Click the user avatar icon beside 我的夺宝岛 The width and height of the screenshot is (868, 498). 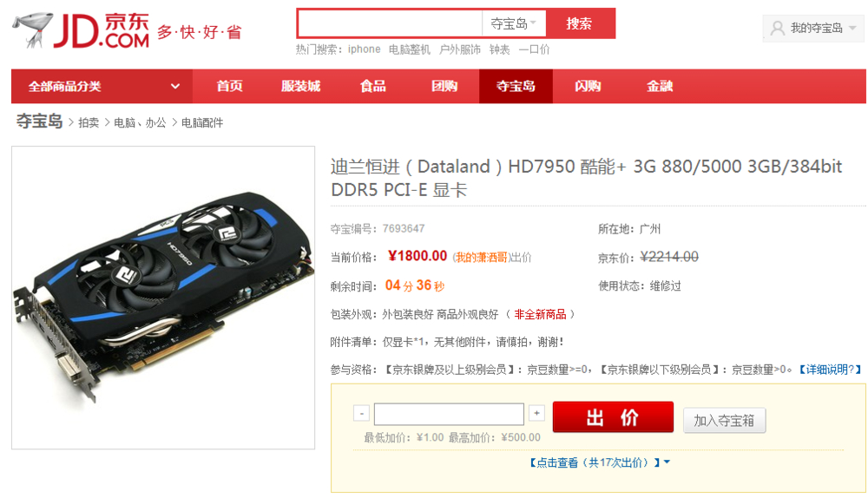point(777,28)
